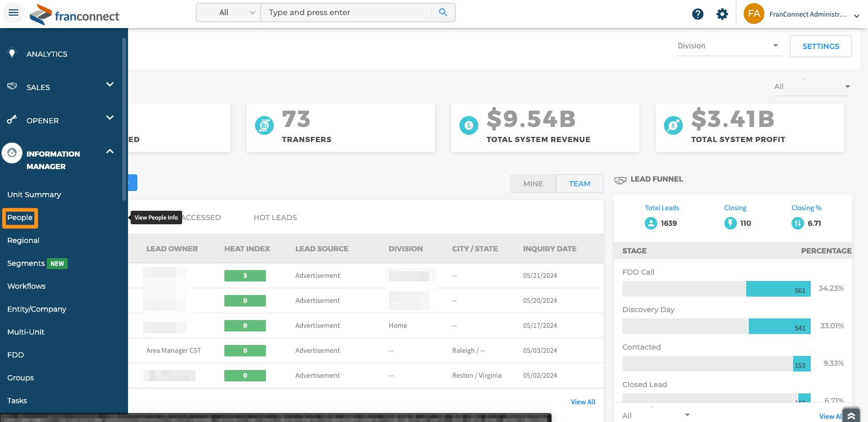Open the All search category dropdown
Screen dimensions: 868x422
[229, 12]
